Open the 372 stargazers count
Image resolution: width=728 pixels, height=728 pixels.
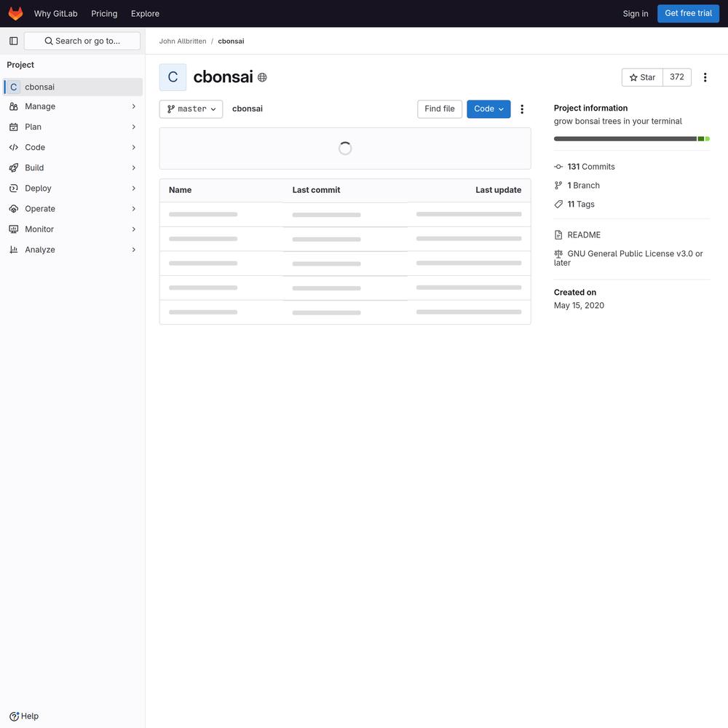[677, 78]
